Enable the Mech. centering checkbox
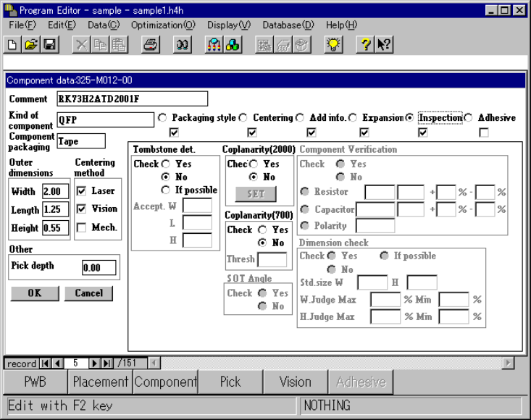Viewport: 531px width, 420px height. [x=82, y=227]
